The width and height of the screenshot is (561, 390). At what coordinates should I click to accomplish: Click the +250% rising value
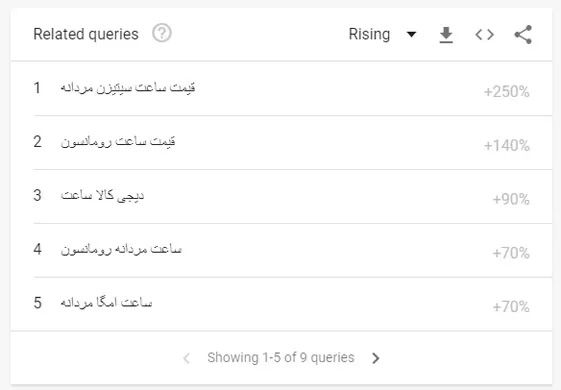coord(507,92)
